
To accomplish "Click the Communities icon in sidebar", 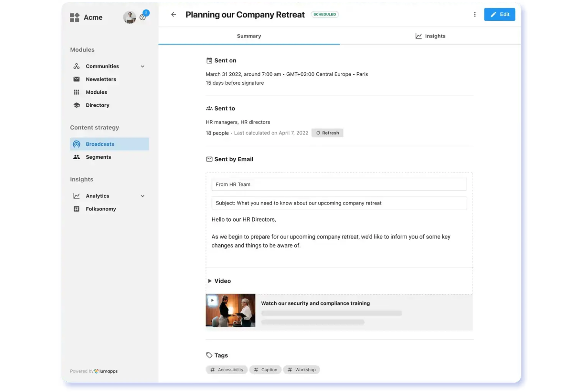I will [x=76, y=66].
